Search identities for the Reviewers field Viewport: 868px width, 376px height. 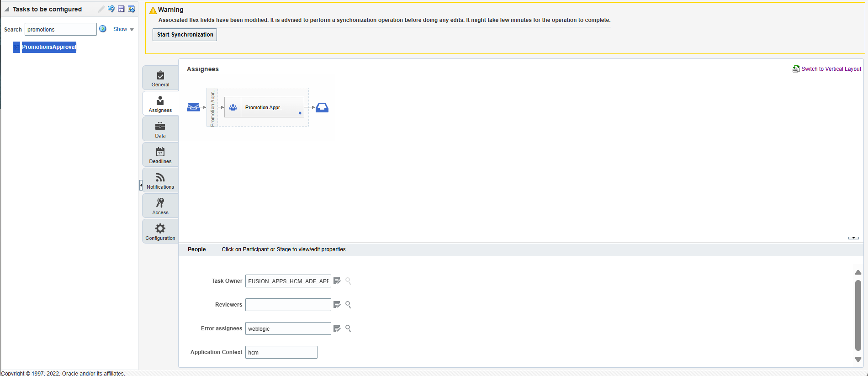[x=348, y=305]
